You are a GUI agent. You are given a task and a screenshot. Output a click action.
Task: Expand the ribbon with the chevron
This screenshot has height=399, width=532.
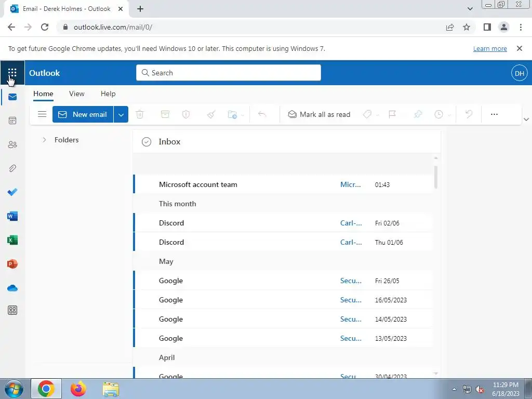click(526, 119)
